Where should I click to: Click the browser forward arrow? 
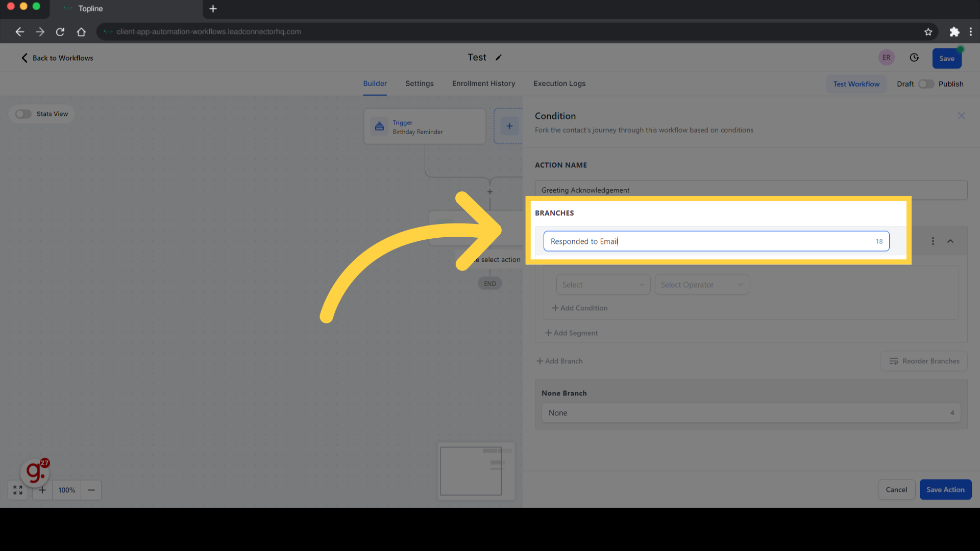click(40, 32)
